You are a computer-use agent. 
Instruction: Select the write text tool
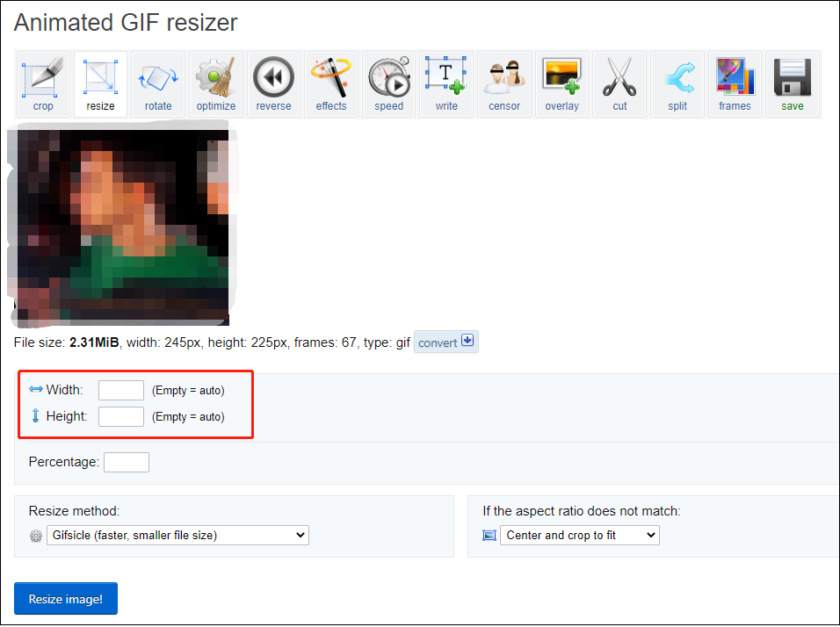(446, 83)
